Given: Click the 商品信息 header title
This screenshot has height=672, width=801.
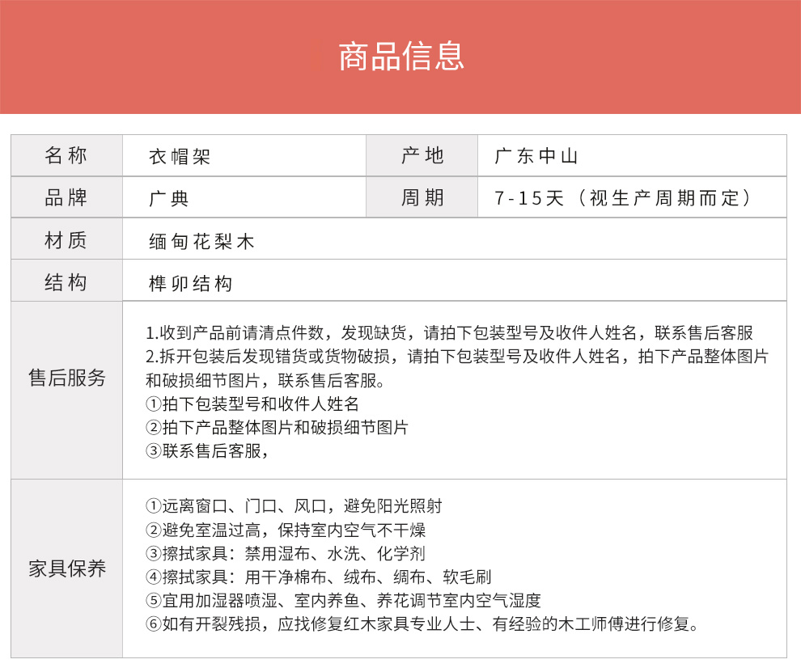Looking at the screenshot, I should [x=400, y=57].
